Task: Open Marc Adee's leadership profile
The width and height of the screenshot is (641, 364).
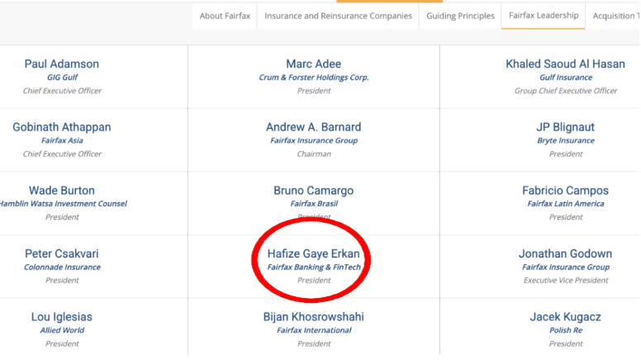Action: coord(314,64)
